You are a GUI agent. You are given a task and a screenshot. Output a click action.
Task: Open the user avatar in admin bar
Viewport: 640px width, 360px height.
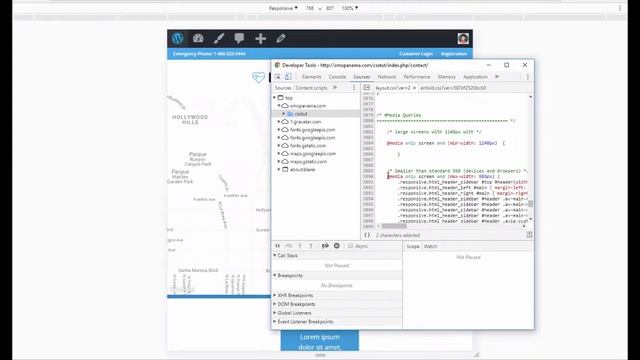pyautogui.click(x=463, y=38)
